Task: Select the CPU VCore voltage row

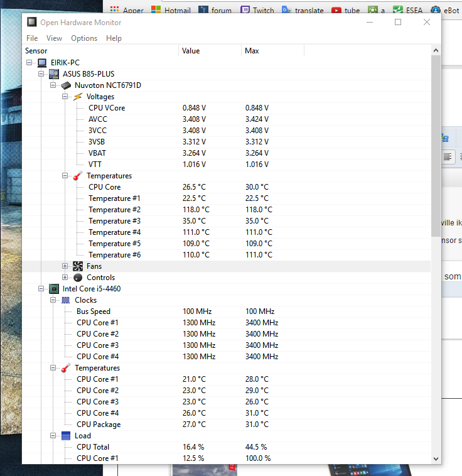Action: click(x=227, y=108)
